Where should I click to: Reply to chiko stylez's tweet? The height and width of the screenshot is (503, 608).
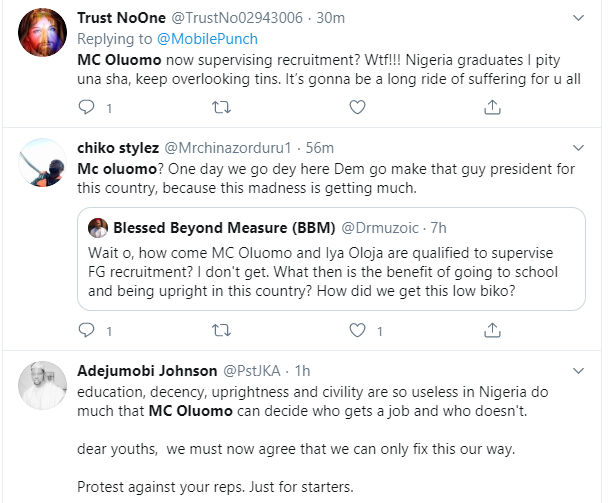[86, 328]
